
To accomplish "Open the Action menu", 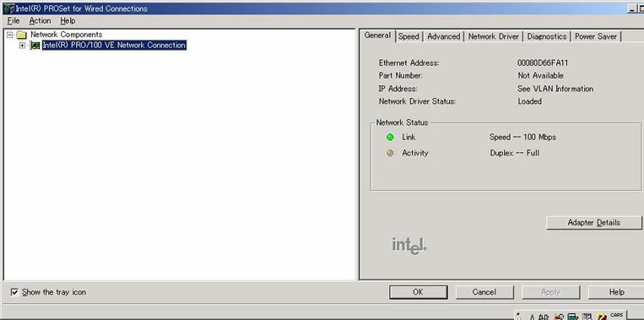I will tap(40, 20).
